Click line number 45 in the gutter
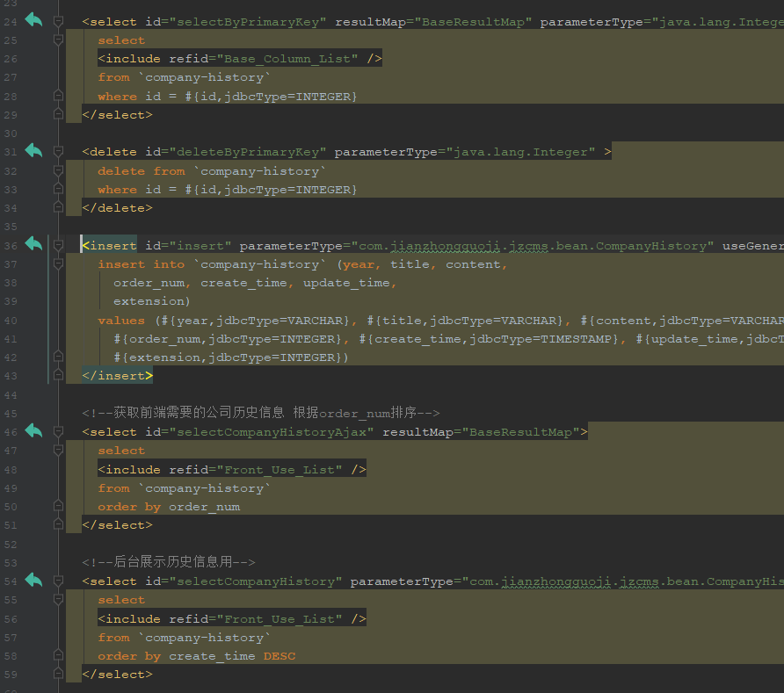 (11, 414)
